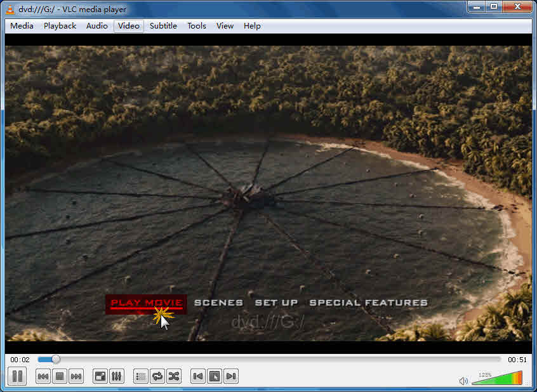Image resolution: width=537 pixels, height=392 pixels.
Task: Toggle random shuffle playback
Action: click(174, 377)
